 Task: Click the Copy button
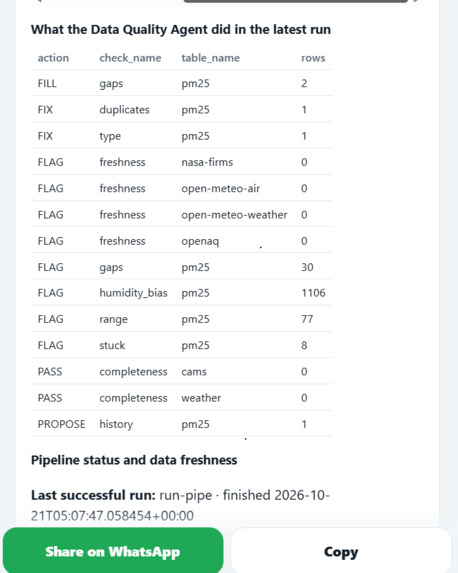tap(341, 551)
